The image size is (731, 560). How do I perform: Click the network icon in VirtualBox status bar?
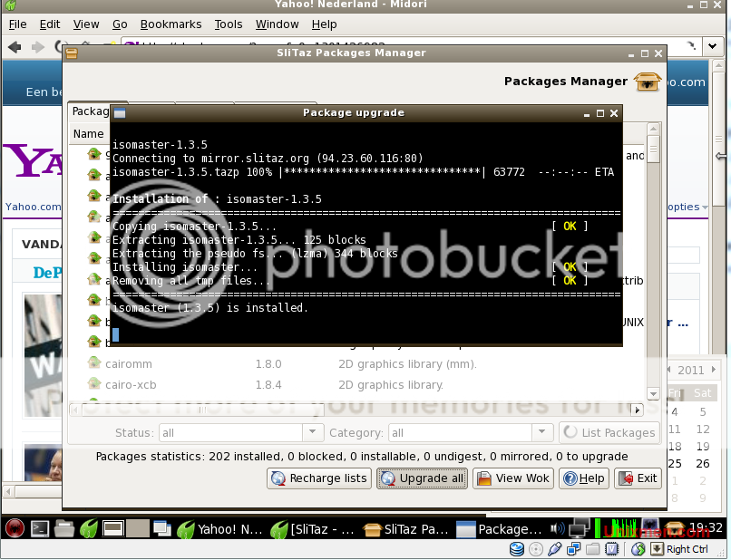coord(572,549)
